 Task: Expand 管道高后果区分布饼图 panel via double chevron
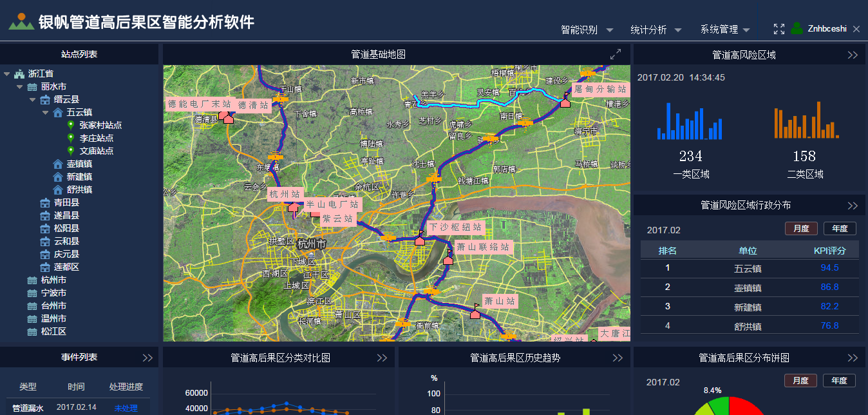tap(853, 358)
